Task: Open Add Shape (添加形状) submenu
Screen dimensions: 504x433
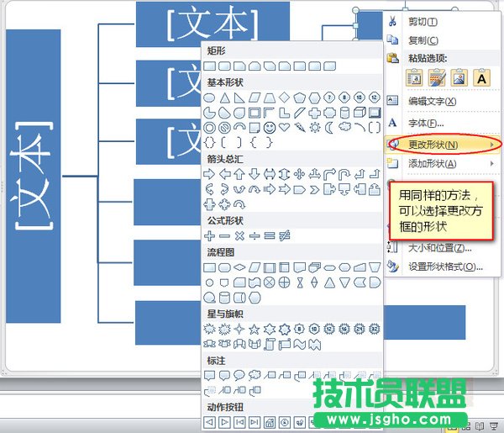Action: (443, 164)
